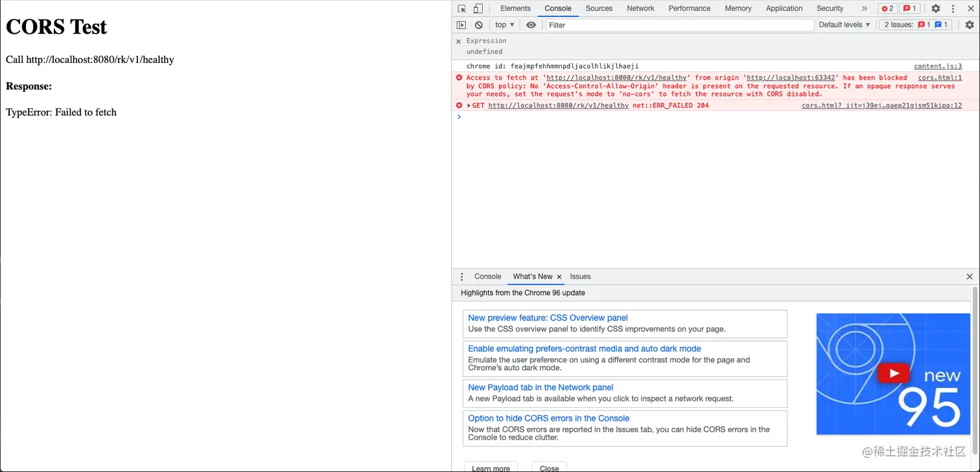The height and width of the screenshot is (472, 980).
Task: Toggle the device toolbar icon
Action: (478, 8)
